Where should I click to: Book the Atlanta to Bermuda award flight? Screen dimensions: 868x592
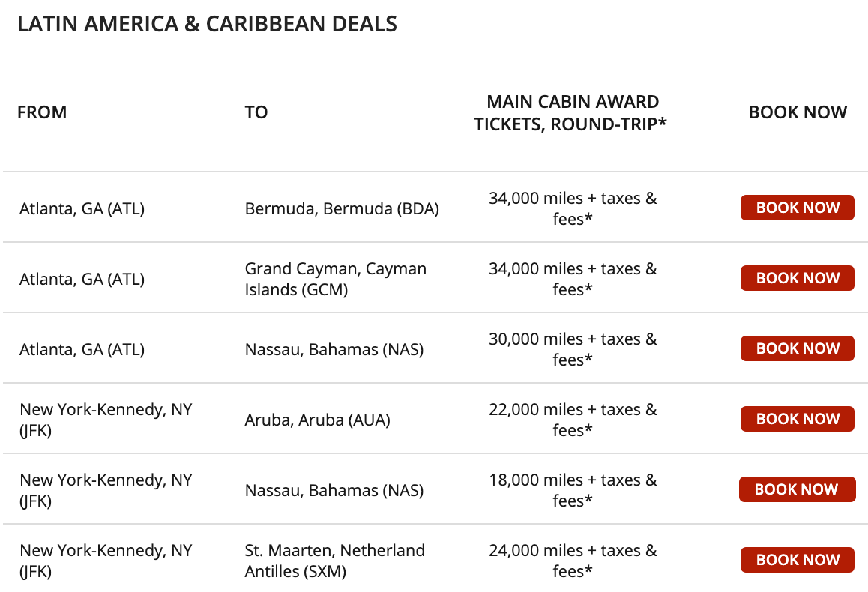pos(797,208)
